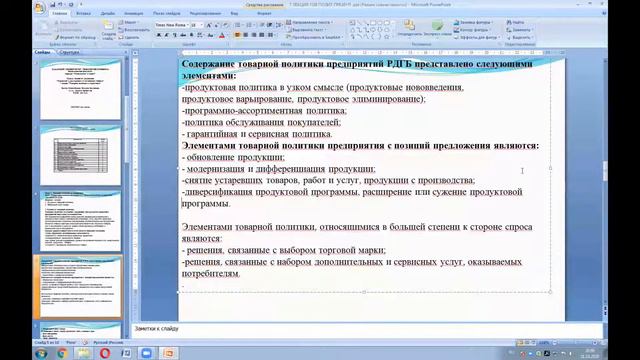Open Выровнять текст dropdown
640x360 pixels.
pyautogui.click(x=307, y=30)
